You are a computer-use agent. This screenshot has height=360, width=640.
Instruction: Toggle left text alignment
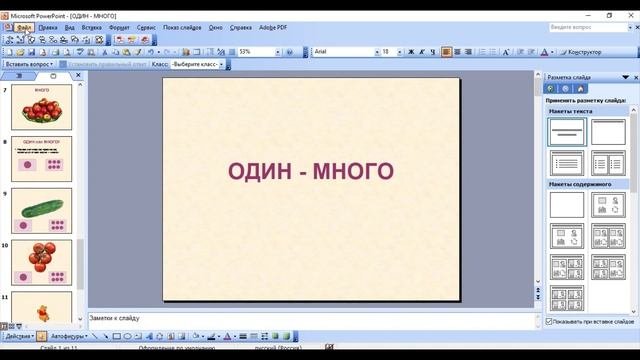(446, 52)
